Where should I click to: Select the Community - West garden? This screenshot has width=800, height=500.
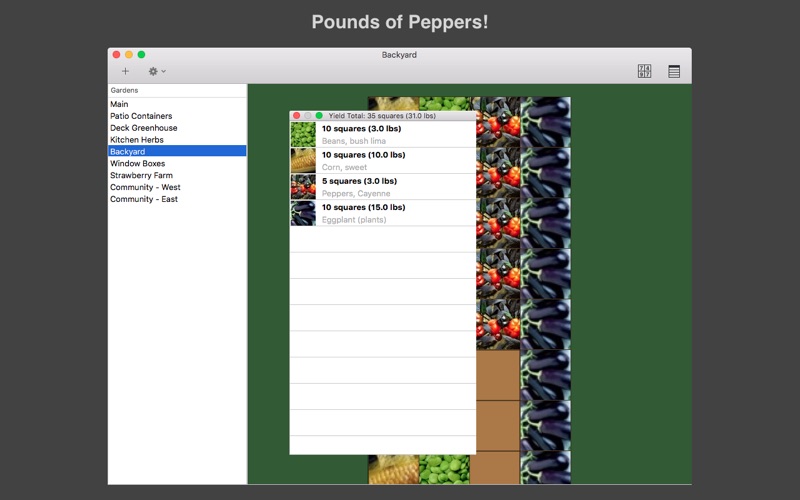click(177, 187)
